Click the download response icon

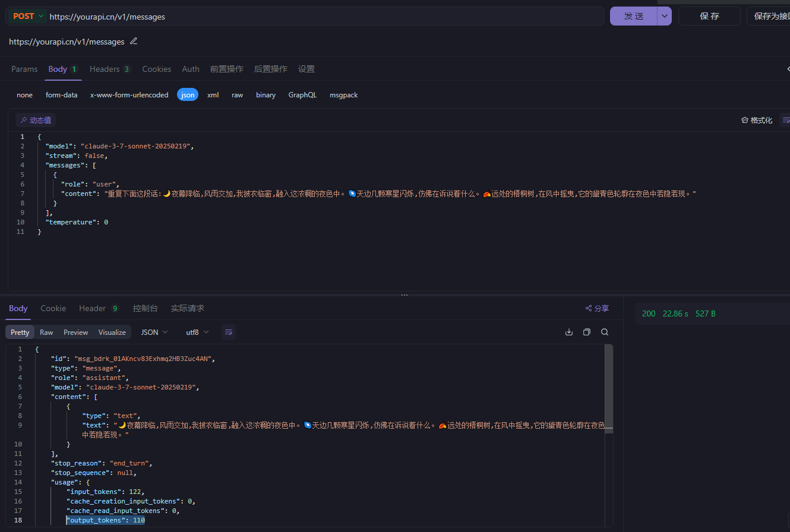[569, 332]
